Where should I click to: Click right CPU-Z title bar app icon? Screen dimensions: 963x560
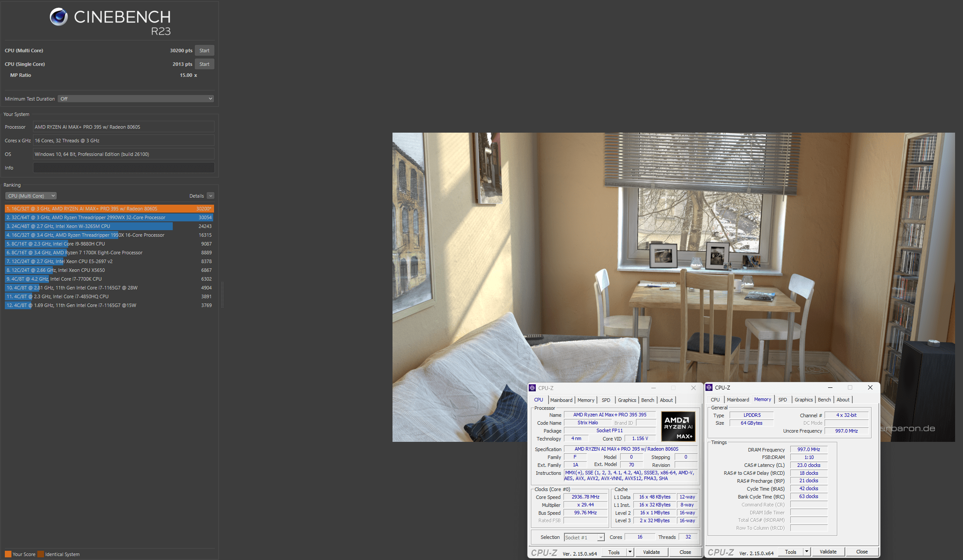(709, 387)
